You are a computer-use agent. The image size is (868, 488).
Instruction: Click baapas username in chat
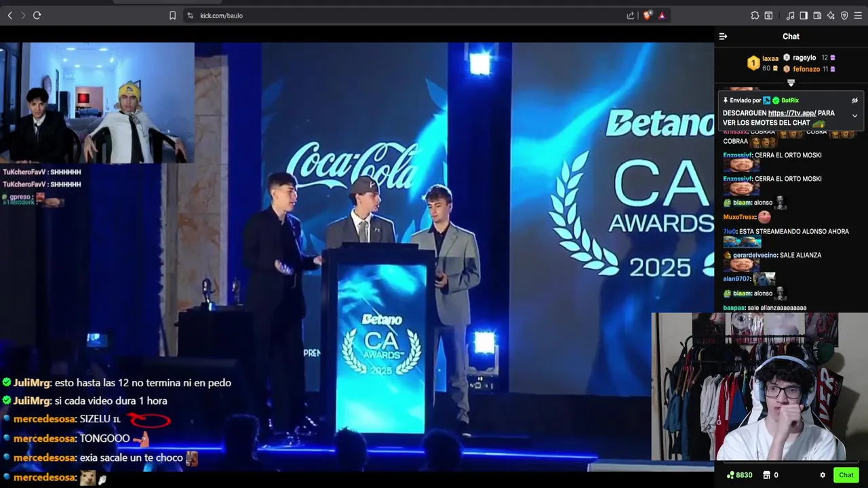734,308
